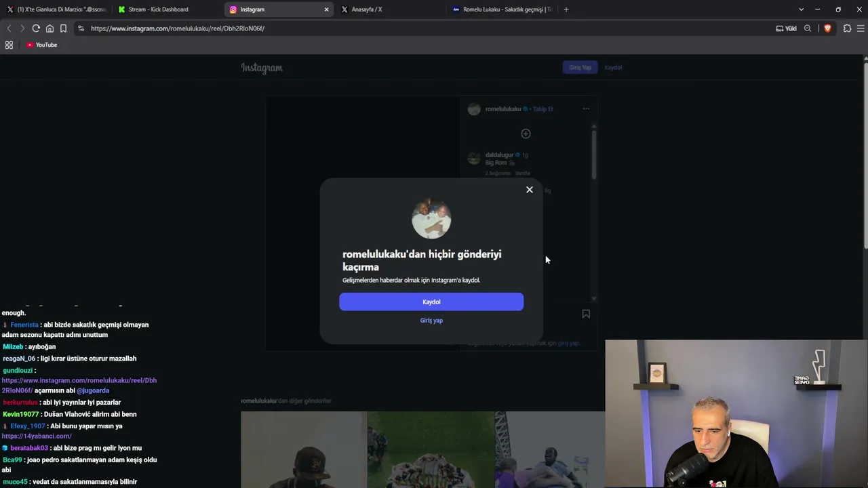Viewport: 868px width, 488px height.
Task: Click the Efexy_1907 username in chat
Action: coord(28,426)
